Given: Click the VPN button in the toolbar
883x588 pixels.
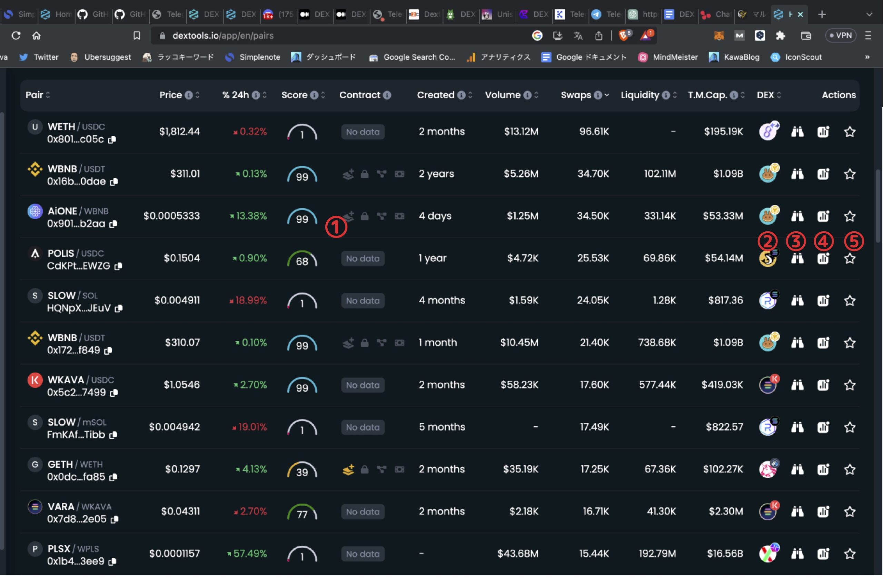Looking at the screenshot, I should [x=841, y=35].
